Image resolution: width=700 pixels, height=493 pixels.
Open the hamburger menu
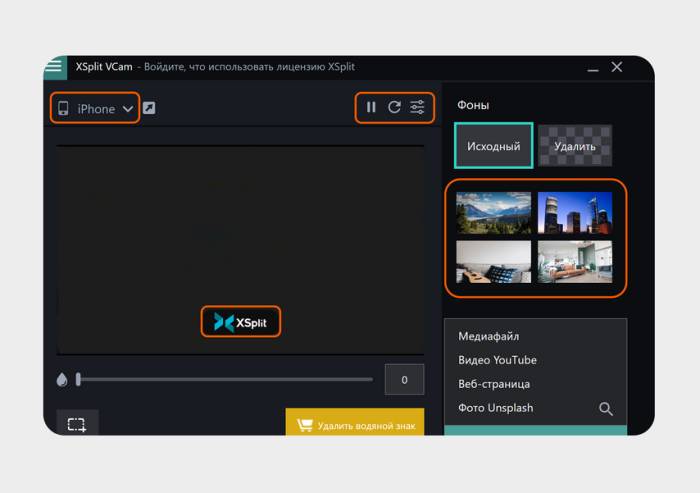pos(54,67)
